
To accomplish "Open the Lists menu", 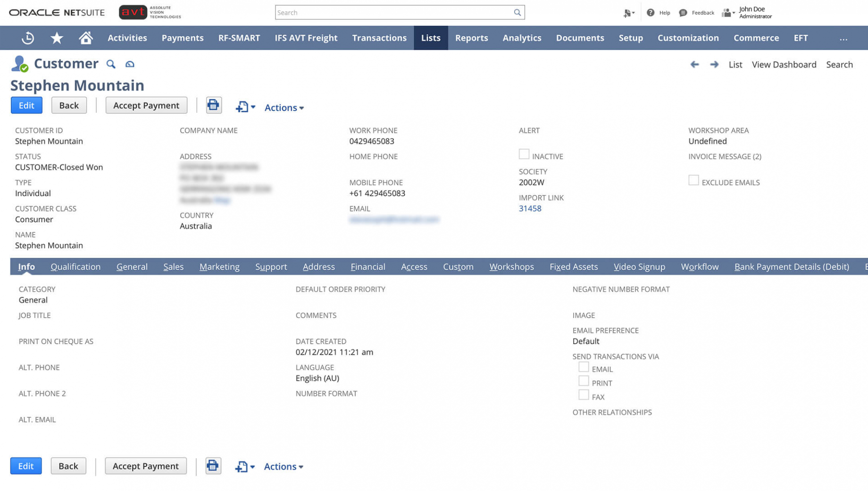I will (x=431, y=38).
